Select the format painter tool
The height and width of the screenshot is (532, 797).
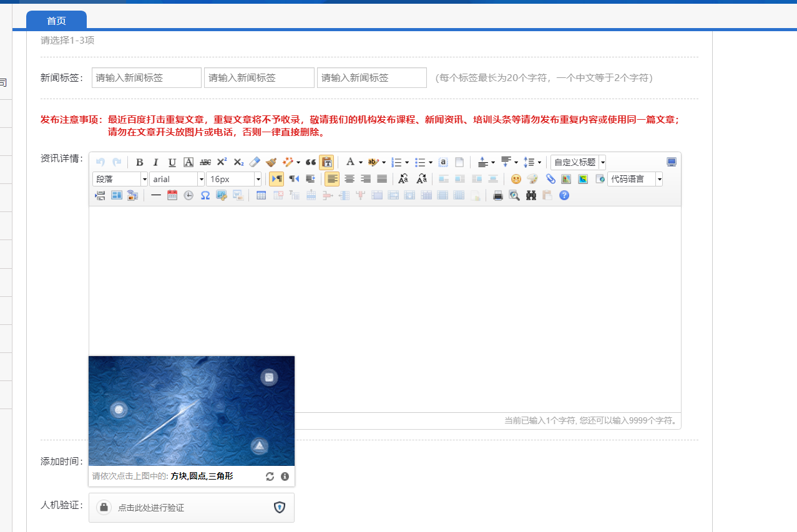pyautogui.click(x=271, y=162)
